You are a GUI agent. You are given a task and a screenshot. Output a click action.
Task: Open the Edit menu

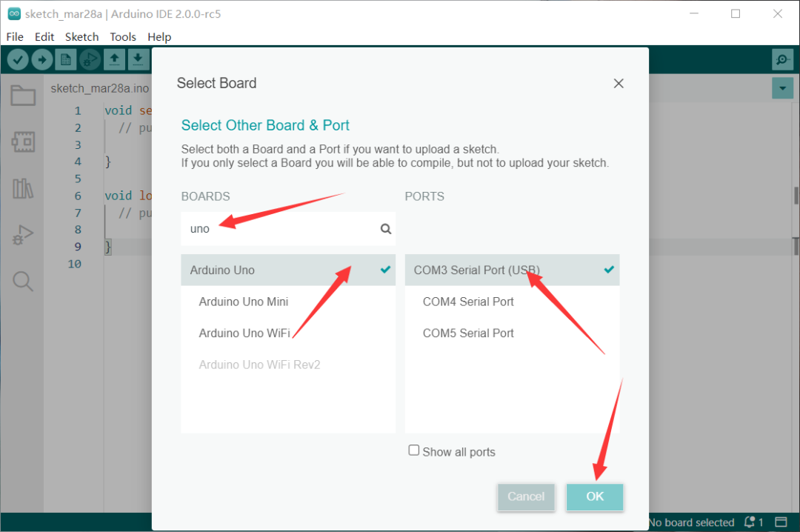click(x=44, y=37)
